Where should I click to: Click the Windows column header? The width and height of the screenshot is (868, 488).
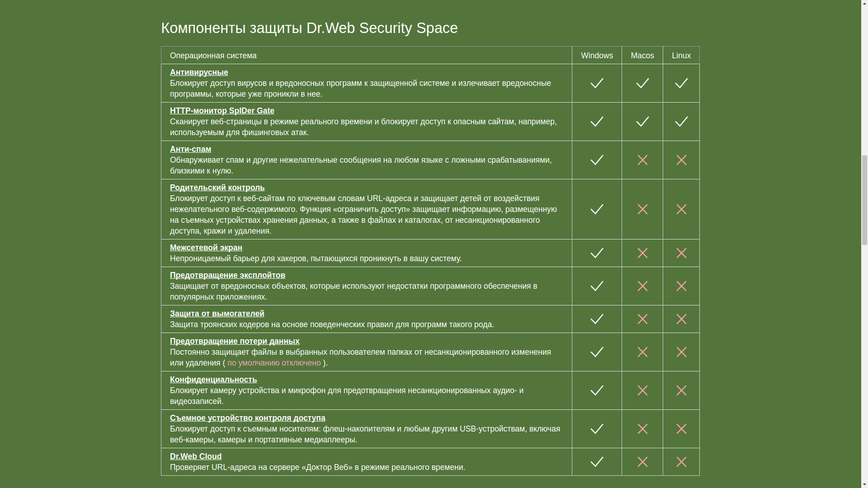pyautogui.click(x=597, y=56)
